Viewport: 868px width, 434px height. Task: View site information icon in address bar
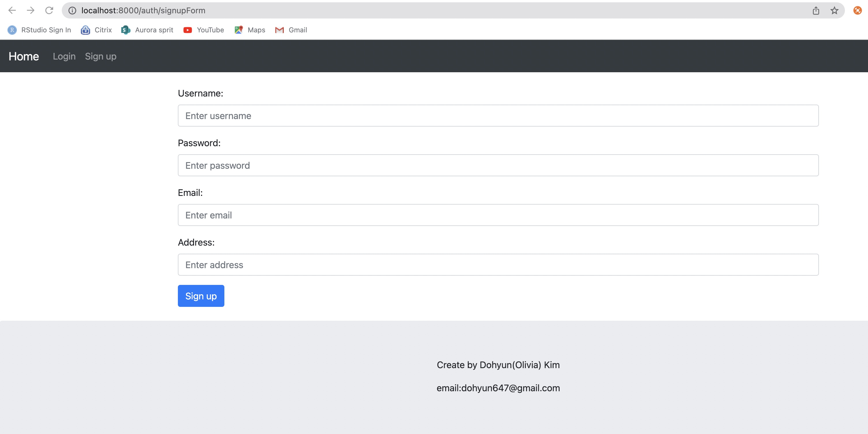coord(72,10)
